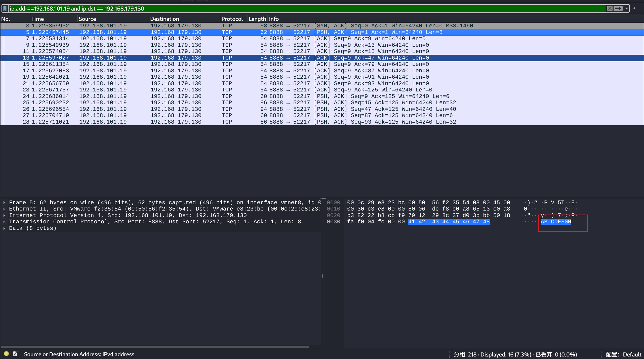The height and width of the screenshot is (359, 644).
Task: Apply the display filter with the arrow button
Action: [618, 9]
